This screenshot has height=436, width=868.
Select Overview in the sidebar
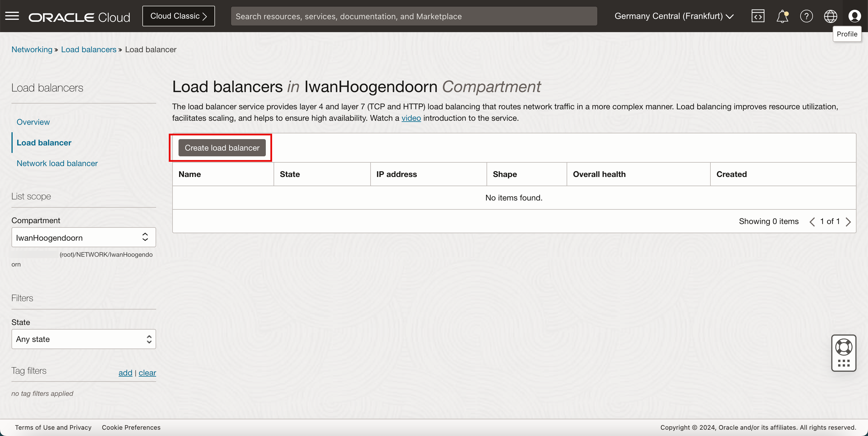(33, 122)
